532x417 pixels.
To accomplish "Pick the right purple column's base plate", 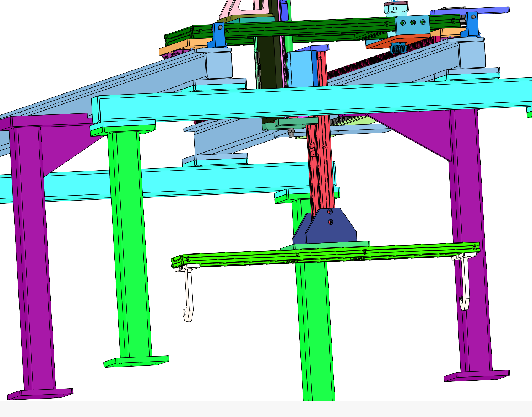I will pos(477,375).
